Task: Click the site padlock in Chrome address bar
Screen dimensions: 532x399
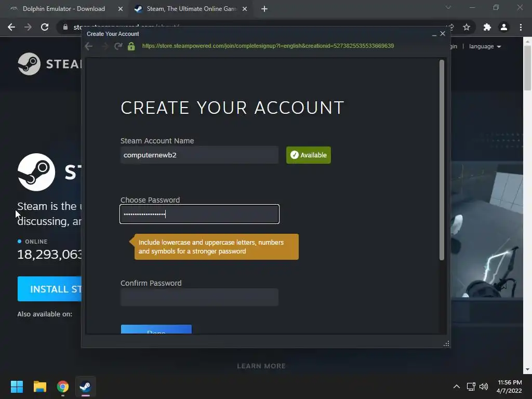Action: 65,27
